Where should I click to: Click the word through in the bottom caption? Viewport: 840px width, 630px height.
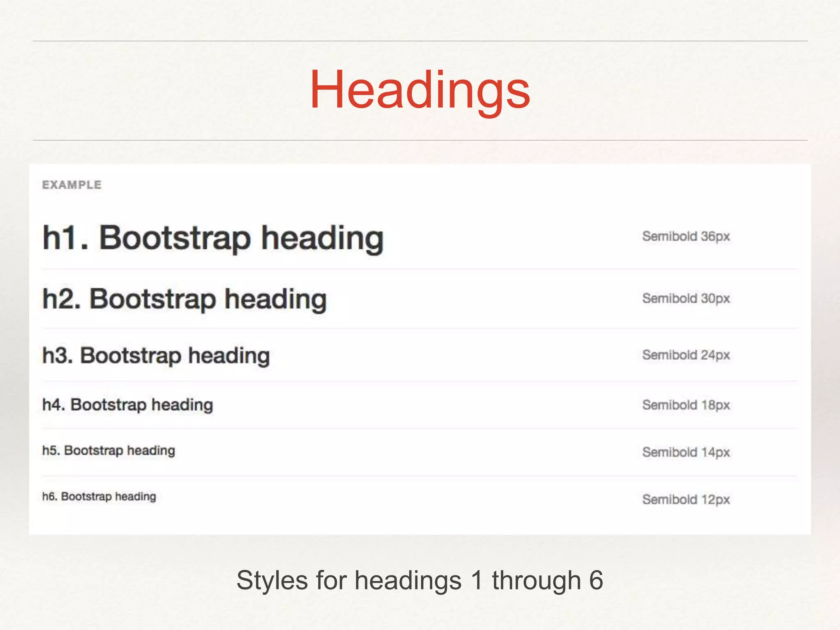536,580
